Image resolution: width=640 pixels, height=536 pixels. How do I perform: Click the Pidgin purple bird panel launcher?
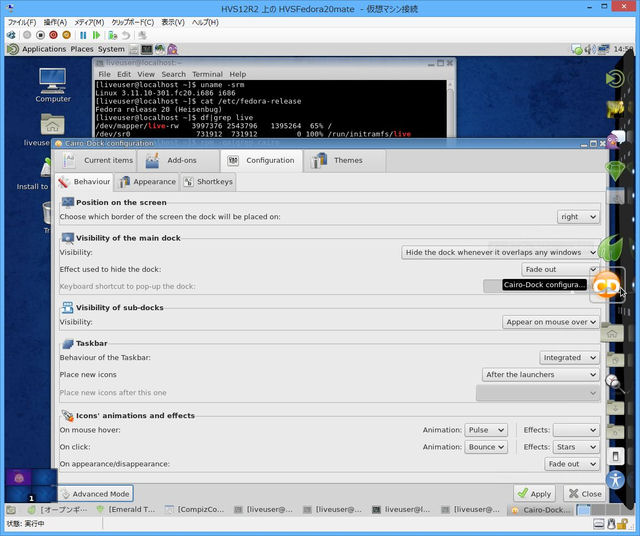coord(172,49)
